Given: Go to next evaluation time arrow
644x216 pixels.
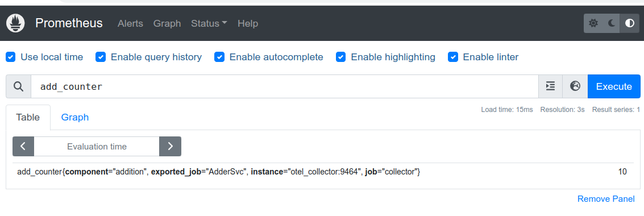Looking at the screenshot, I should tap(170, 146).
